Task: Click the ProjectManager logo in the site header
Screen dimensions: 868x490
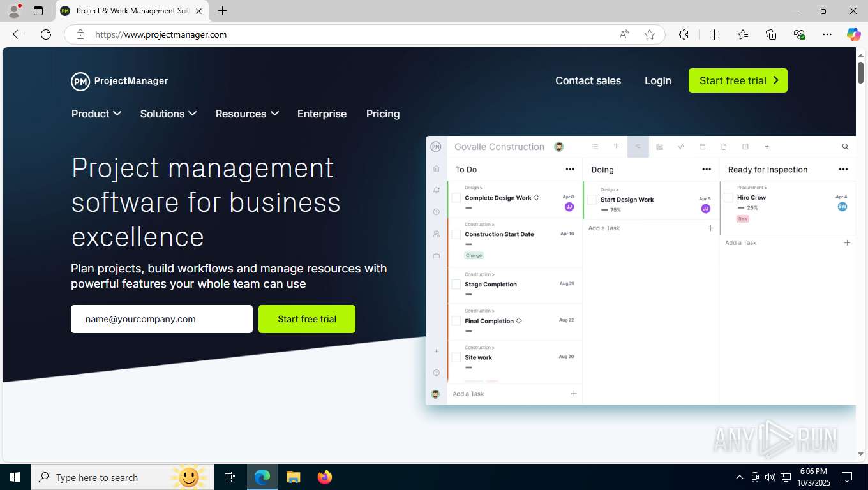Action: 119,81
